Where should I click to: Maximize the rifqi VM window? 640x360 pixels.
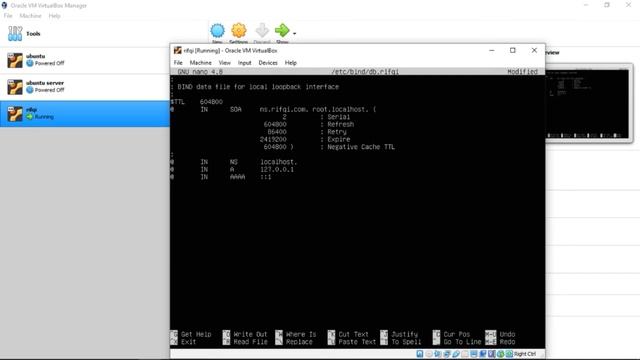click(513, 50)
